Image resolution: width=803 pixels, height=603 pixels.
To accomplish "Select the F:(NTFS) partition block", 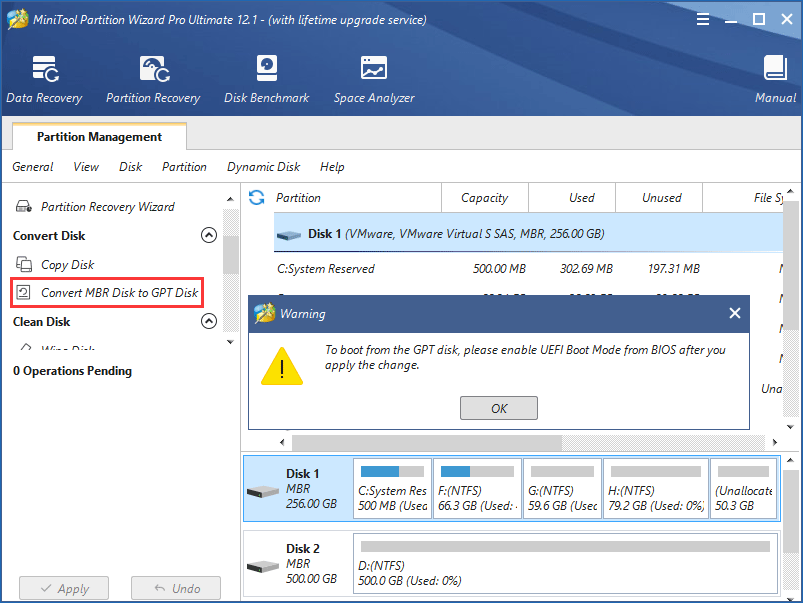I will [477, 490].
